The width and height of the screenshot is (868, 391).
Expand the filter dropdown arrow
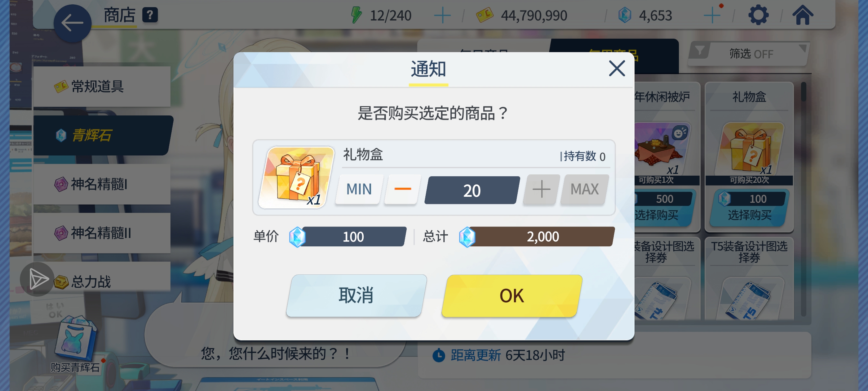coord(803,49)
